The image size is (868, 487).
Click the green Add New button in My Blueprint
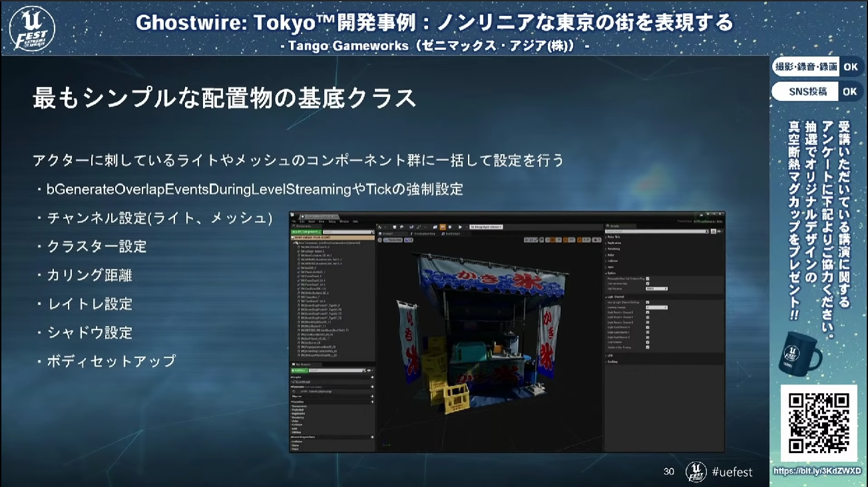299,371
